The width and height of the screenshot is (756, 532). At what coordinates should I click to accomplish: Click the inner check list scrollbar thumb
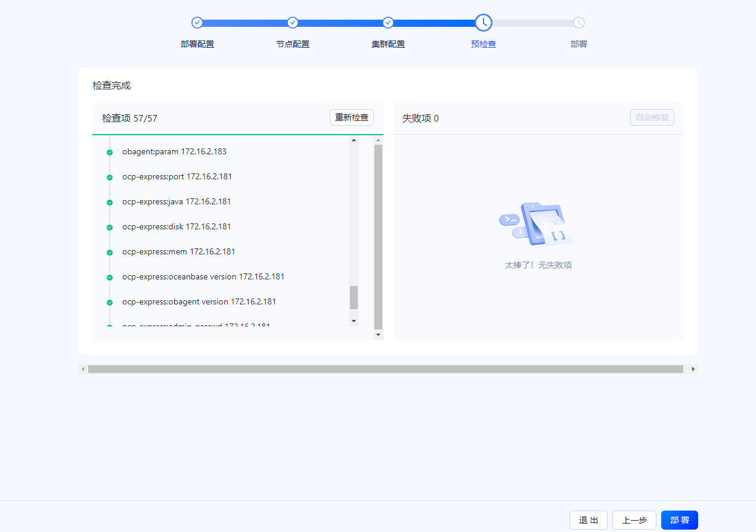[x=354, y=297]
